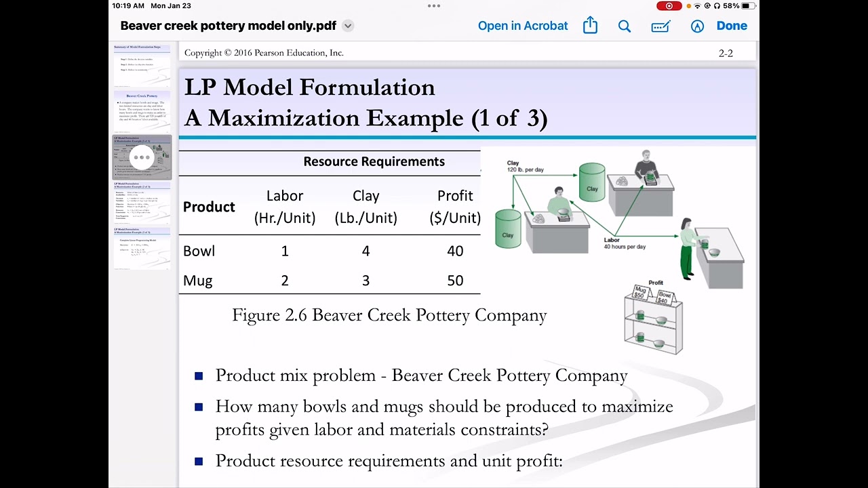Tap the Product resource requirements bullet

389,461
